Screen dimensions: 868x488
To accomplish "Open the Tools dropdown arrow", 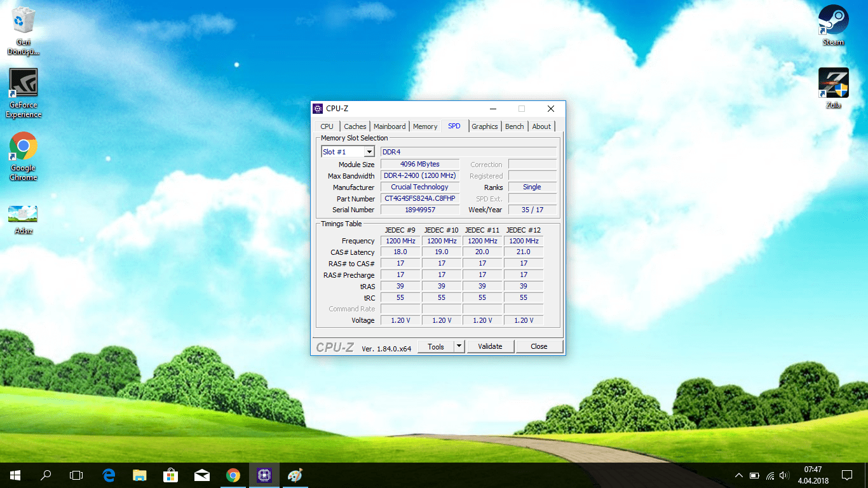I will [x=459, y=346].
